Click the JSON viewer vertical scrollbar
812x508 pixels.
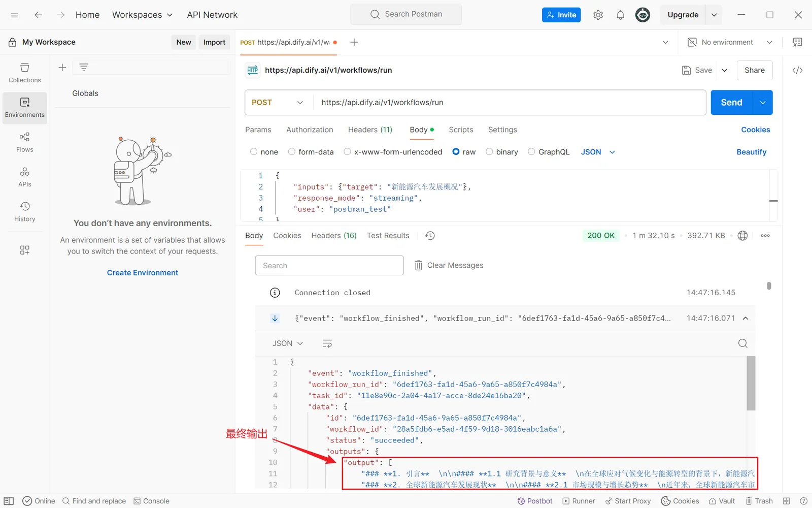751,384
